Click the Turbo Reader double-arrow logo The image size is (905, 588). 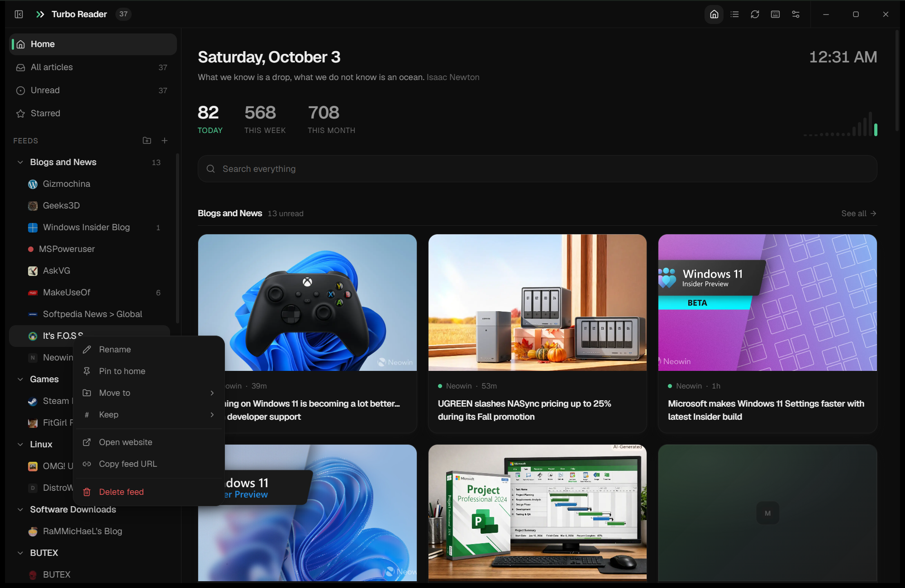40,14
